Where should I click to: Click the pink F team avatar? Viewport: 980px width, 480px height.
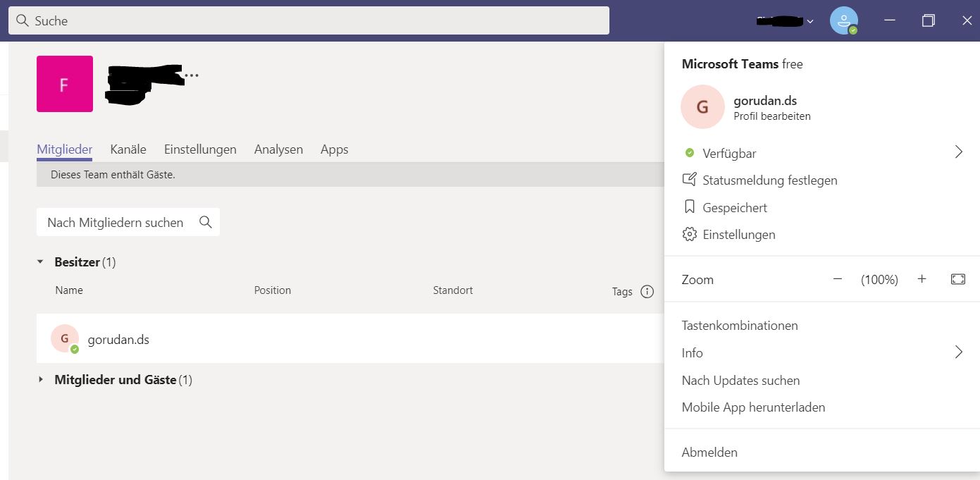(x=65, y=84)
